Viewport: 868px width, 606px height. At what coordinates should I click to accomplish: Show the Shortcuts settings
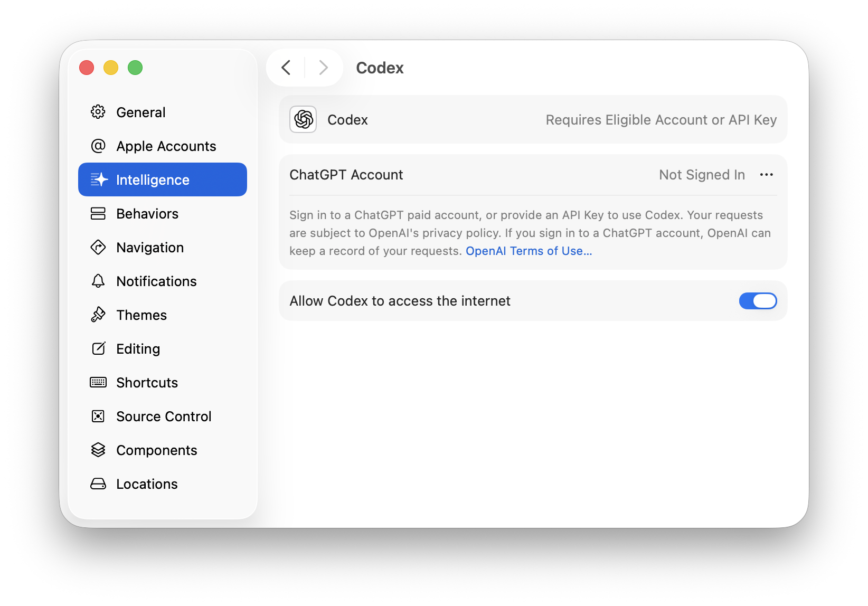(x=163, y=382)
